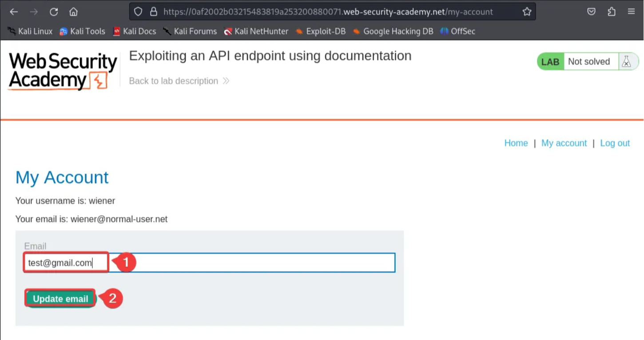Save the page to Pocket
Viewport: 644px width, 340px height.
pos(591,12)
